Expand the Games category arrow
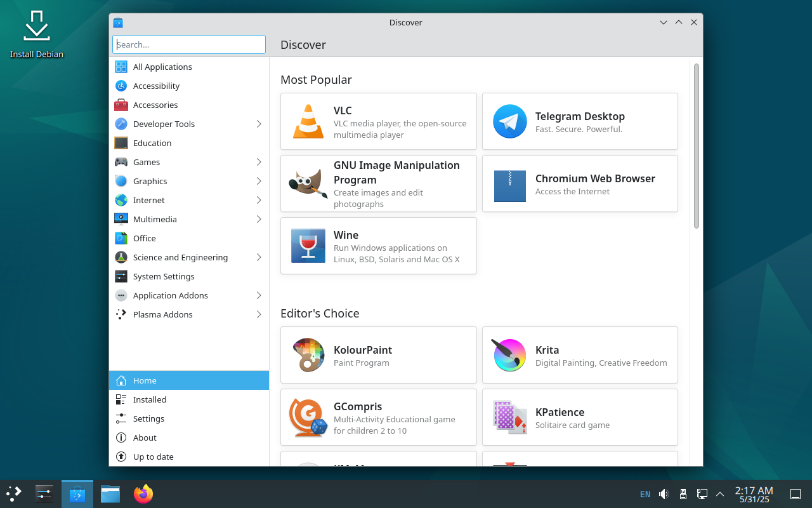 click(259, 162)
